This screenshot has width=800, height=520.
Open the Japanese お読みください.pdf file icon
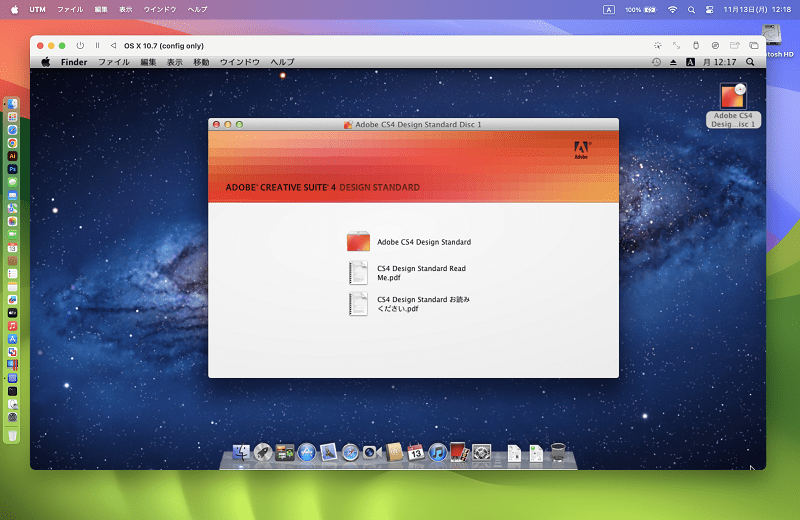coord(358,304)
